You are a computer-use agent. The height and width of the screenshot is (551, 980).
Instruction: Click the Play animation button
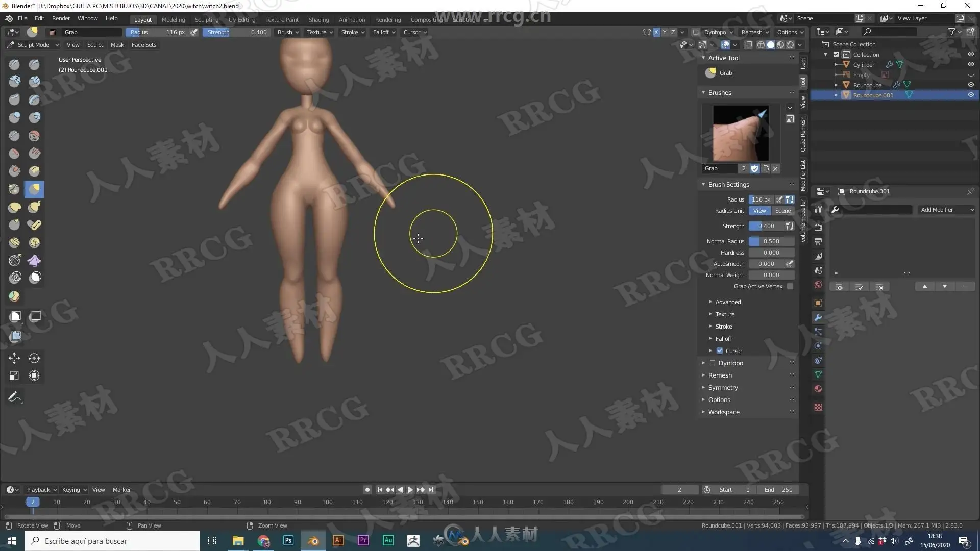click(410, 490)
